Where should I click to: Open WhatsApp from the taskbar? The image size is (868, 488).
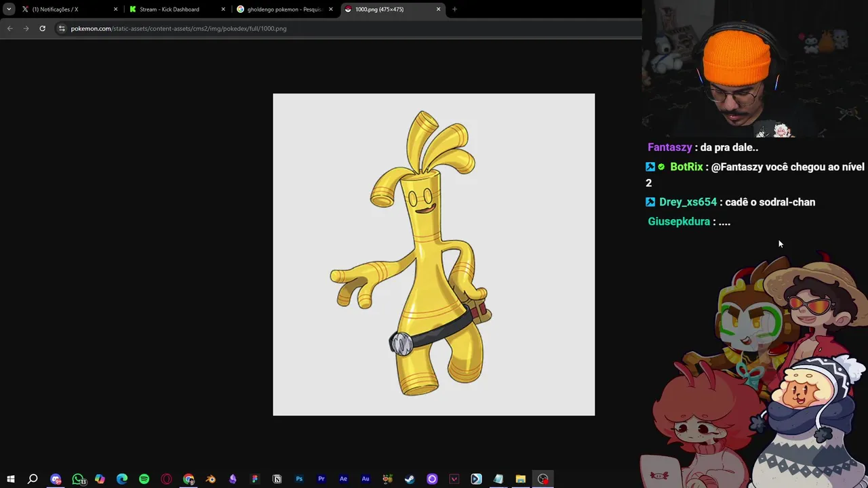click(x=78, y=479)
